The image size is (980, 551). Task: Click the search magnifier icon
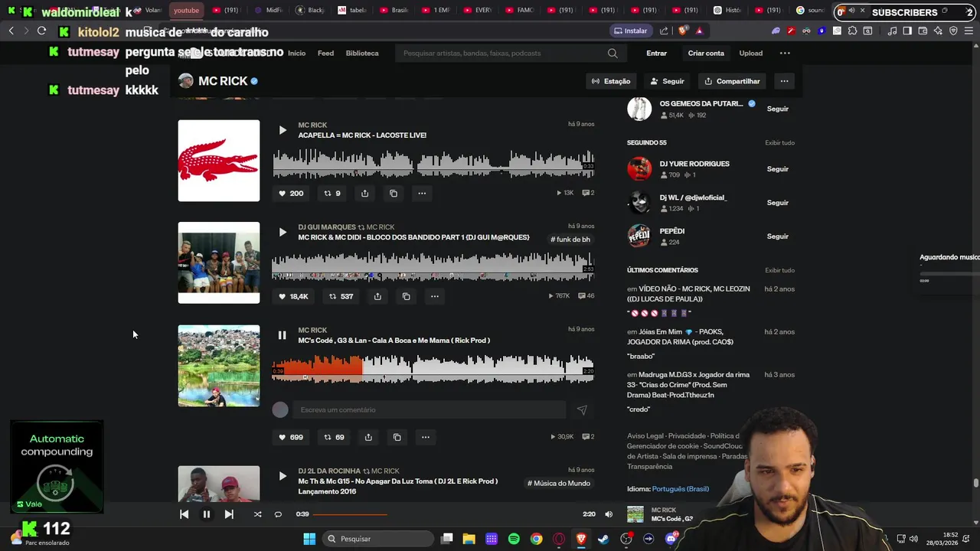click(612, 54)
